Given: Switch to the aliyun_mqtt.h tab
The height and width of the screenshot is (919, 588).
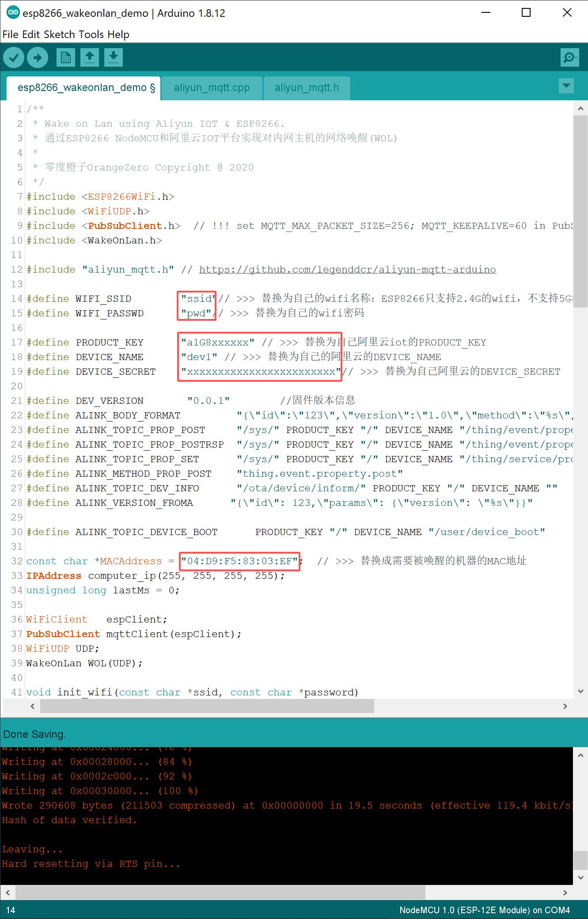Looking at the screenshot, I should tap(307, 88).
